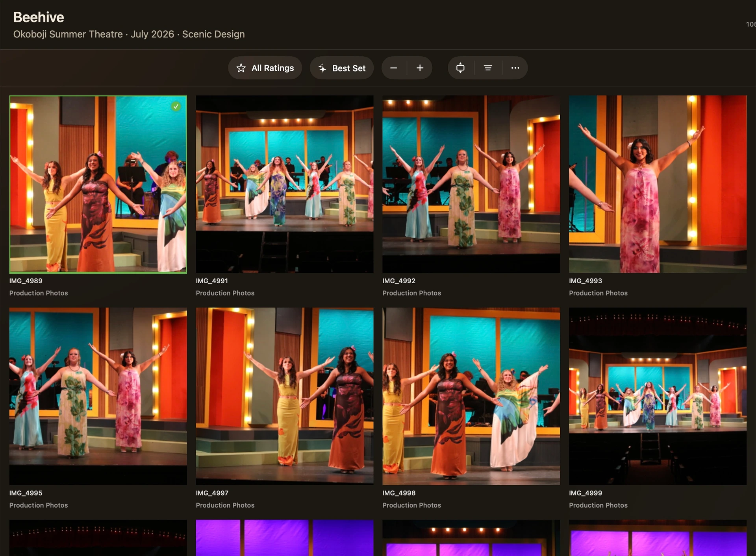Click the Best Set button
The width and height of the screenshot is (756, 556).
(342, 68)
